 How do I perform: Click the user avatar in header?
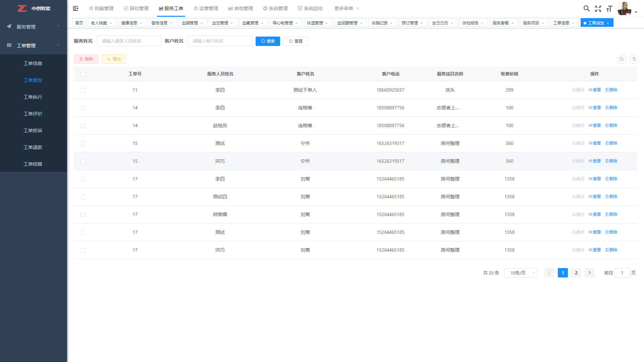point(624,8)
